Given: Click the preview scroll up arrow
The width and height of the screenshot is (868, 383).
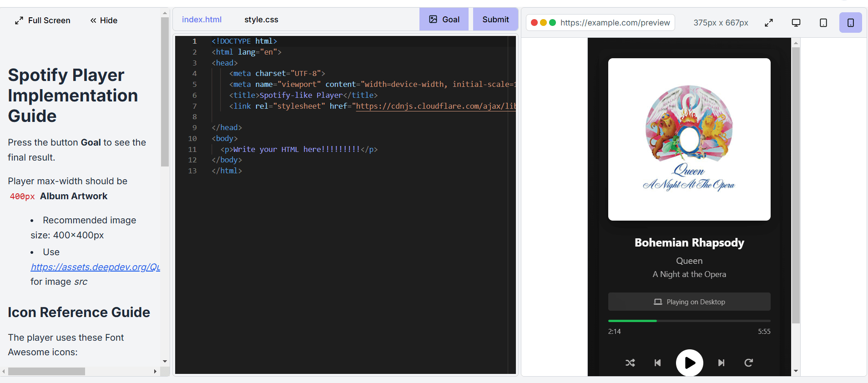Looking at the screenshot, I should click(x=796, y=43).
